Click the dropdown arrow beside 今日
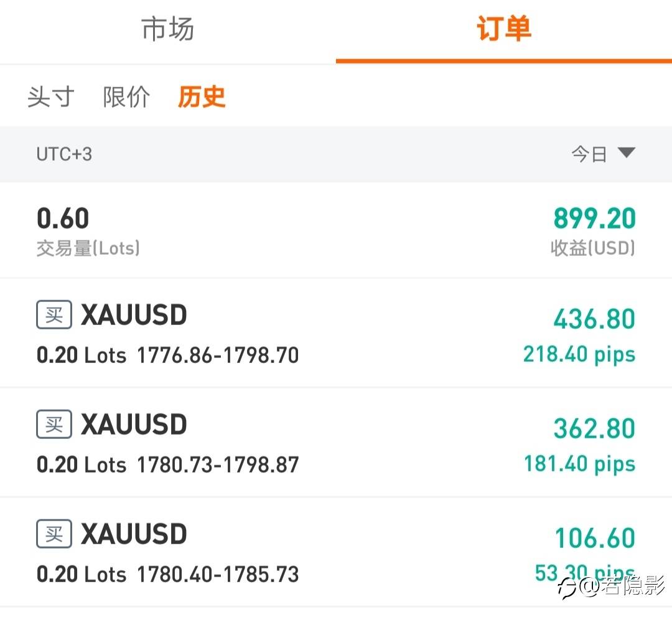The width and height of the screenshot is (672, 622). [x=626, y=153]
